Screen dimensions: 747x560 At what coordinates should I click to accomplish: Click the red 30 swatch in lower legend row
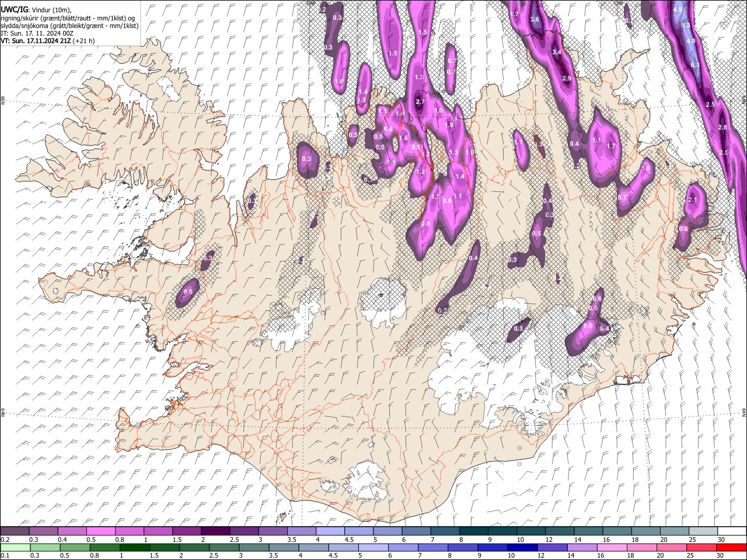click(731, 547)
